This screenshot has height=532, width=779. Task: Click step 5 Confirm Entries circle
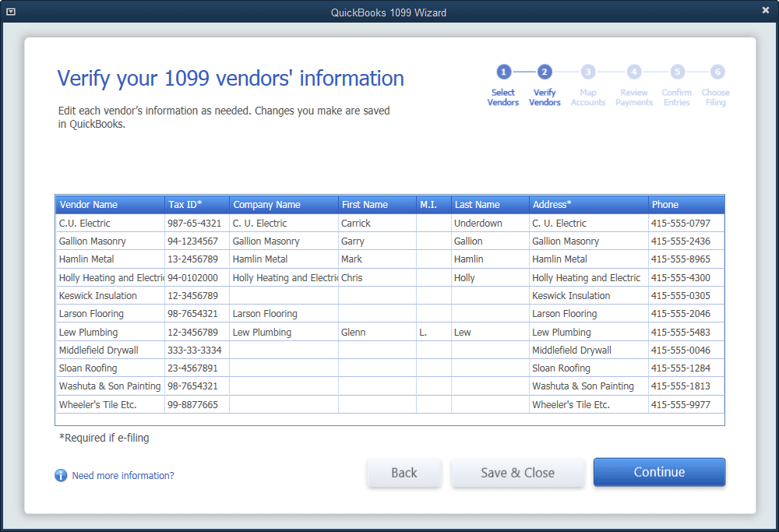pos(677,72)
